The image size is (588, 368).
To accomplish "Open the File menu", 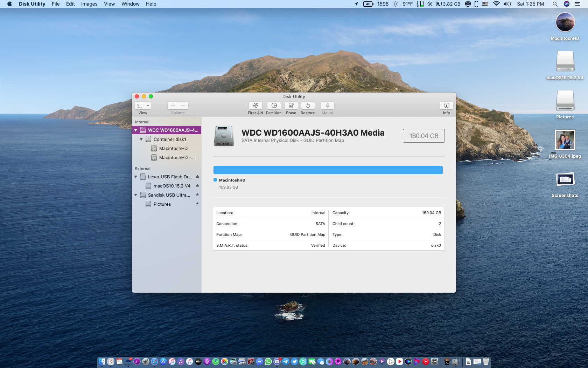I will pos(56,4).
